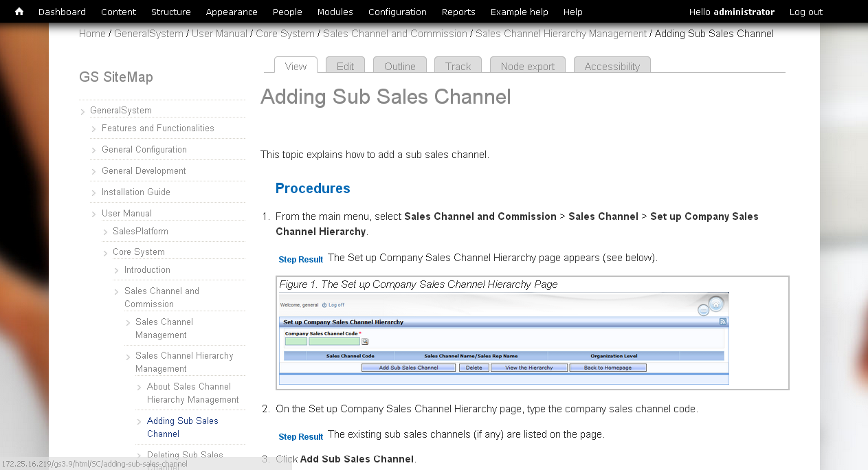This screenshot has height=470, width=868.
Task: Switch to the Edit tab
Action: click(345, 66)
